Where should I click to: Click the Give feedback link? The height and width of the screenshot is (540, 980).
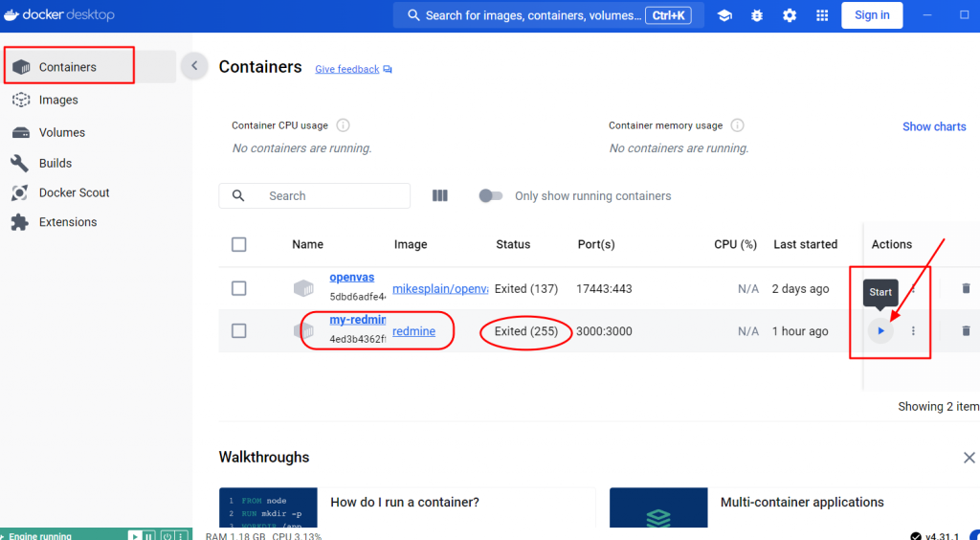point(346,69)
